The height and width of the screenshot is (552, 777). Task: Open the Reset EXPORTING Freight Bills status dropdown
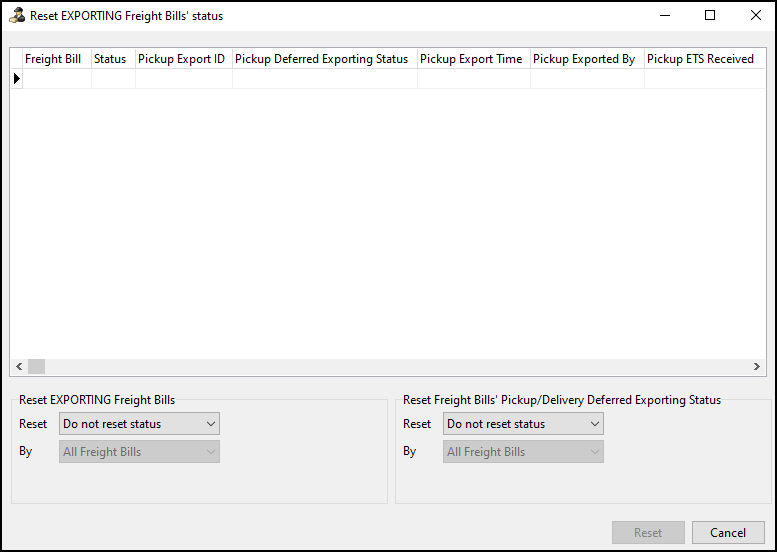tap(139, 424)
